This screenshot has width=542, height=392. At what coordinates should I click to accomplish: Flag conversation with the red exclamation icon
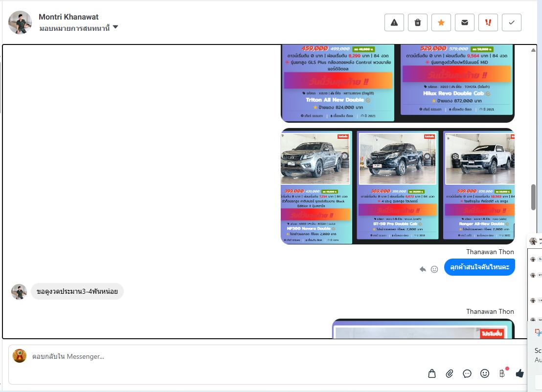[x=488, y=22]
